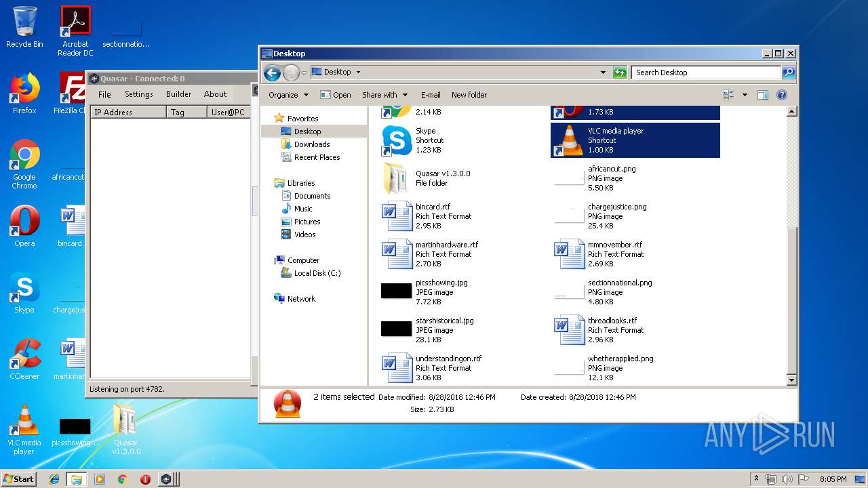Click the Quasar taskbar button

click(x=167, y=479)
